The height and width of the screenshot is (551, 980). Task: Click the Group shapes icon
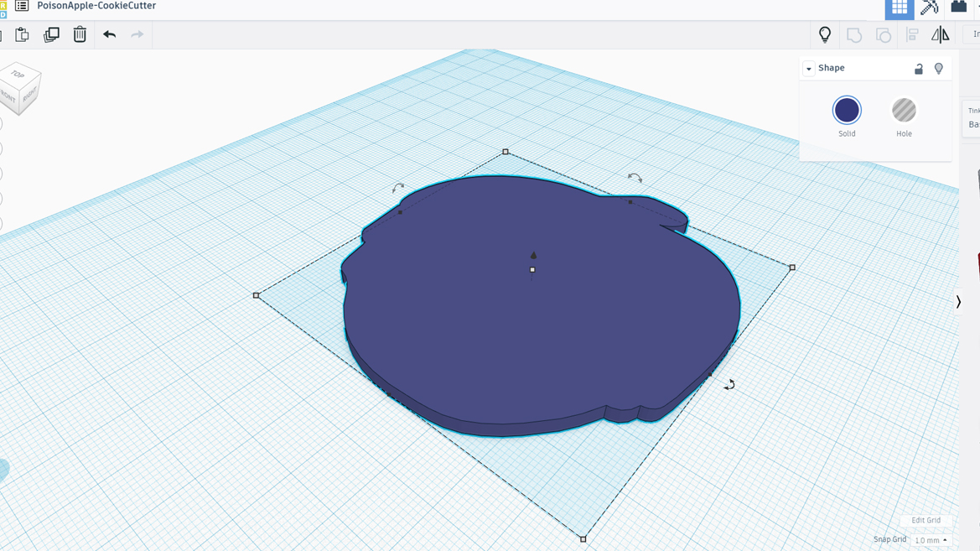point(853,35)
